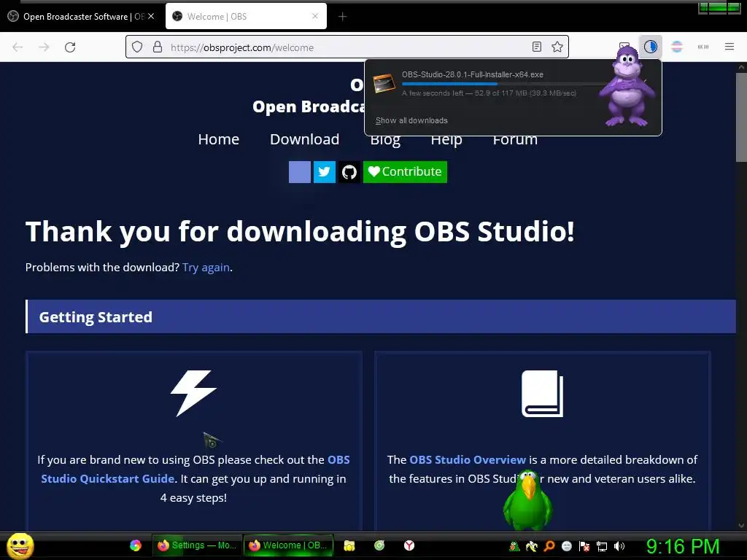The image size is (747, 560).
Task: Go back with the browser back arrow
Action: click(x=18, y=47)
